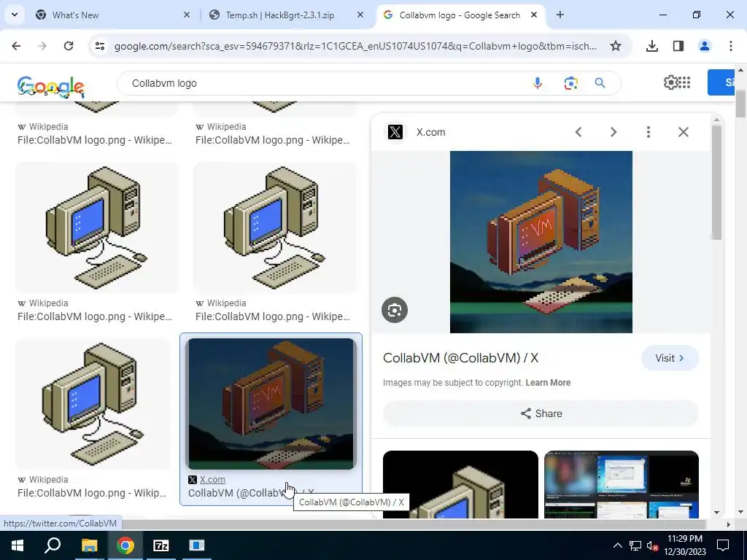
Task: Close the image preview panel
Action: pos(683,132)
